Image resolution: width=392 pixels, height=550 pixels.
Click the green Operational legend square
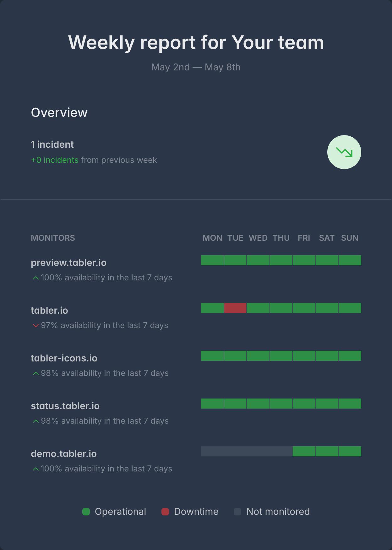[86, 512]
